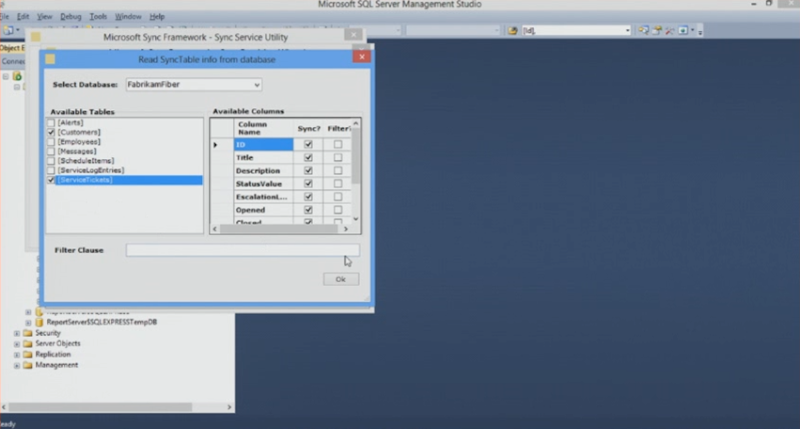Open the Edit menu

click(23, 16)
